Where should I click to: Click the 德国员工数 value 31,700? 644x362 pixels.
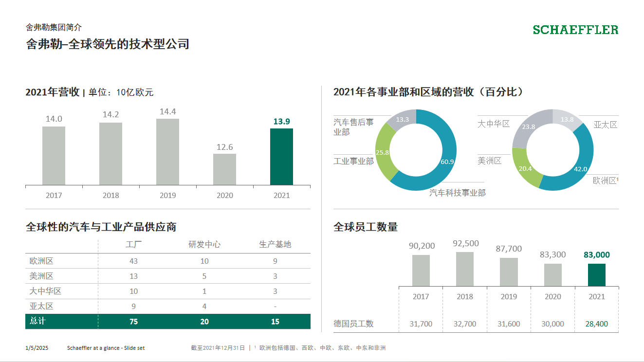pyautogui.click(x=421, y=324)
